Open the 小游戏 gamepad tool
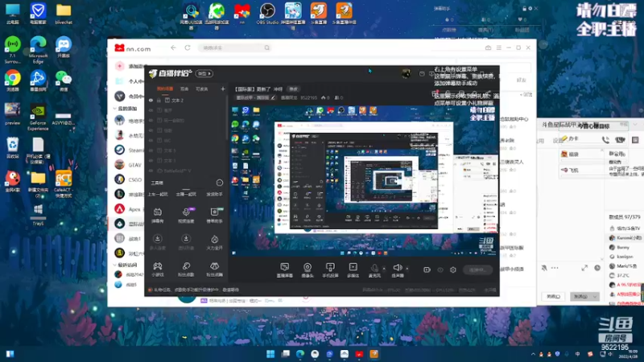Image resolution: width=644 pixels, height=362 pixels. (157, 269)
